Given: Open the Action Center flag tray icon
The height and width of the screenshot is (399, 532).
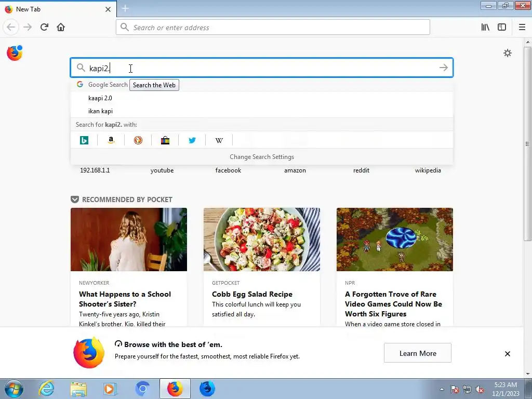Looking at the screenshot, I should click(454, 389).
